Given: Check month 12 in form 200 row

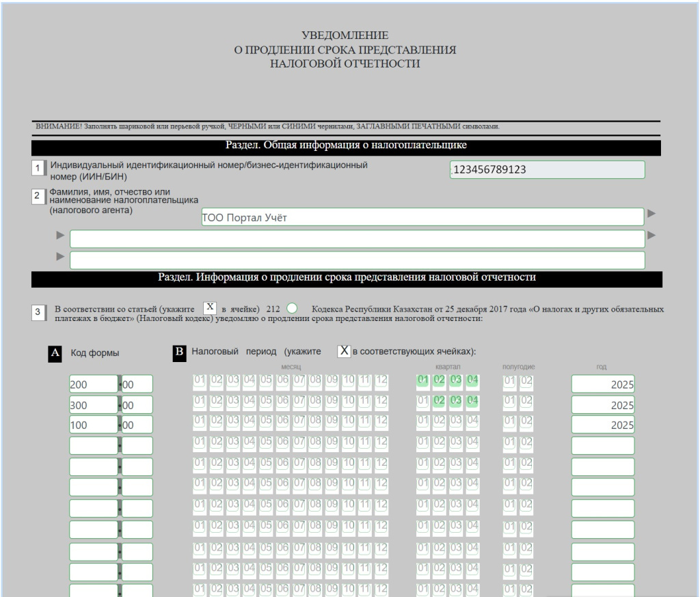Looking at the screenshot, I should 381,380.
